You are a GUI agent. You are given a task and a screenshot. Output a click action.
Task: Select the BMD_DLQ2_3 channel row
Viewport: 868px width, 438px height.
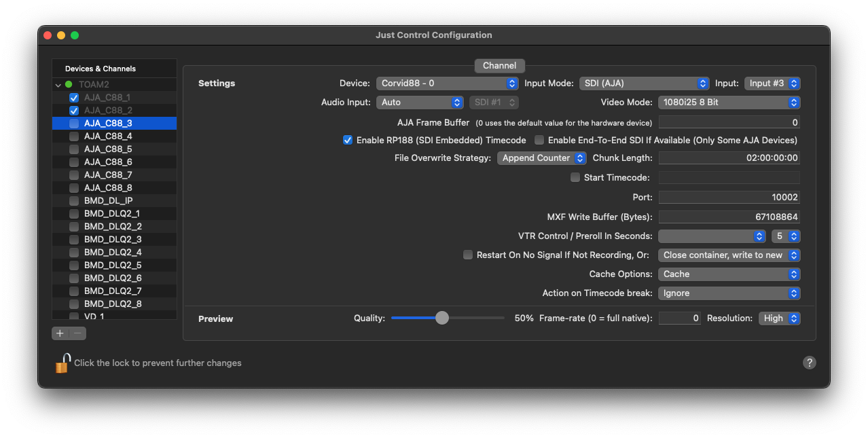coord(114,240)
